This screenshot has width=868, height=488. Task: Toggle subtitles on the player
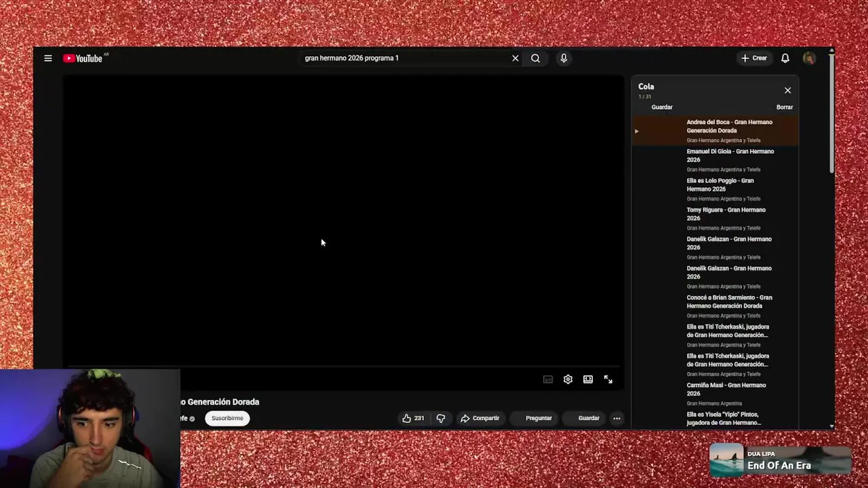click(548, 380)
